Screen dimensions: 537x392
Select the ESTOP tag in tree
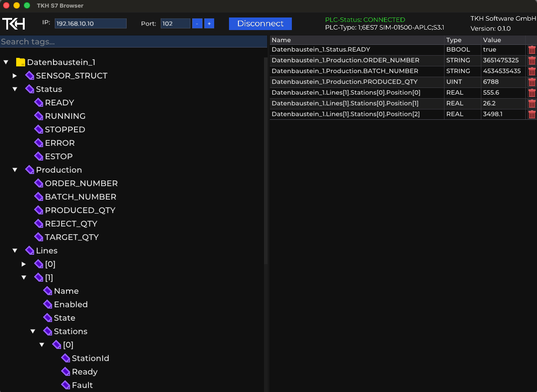pyautogui.click(x=58, y=157)
